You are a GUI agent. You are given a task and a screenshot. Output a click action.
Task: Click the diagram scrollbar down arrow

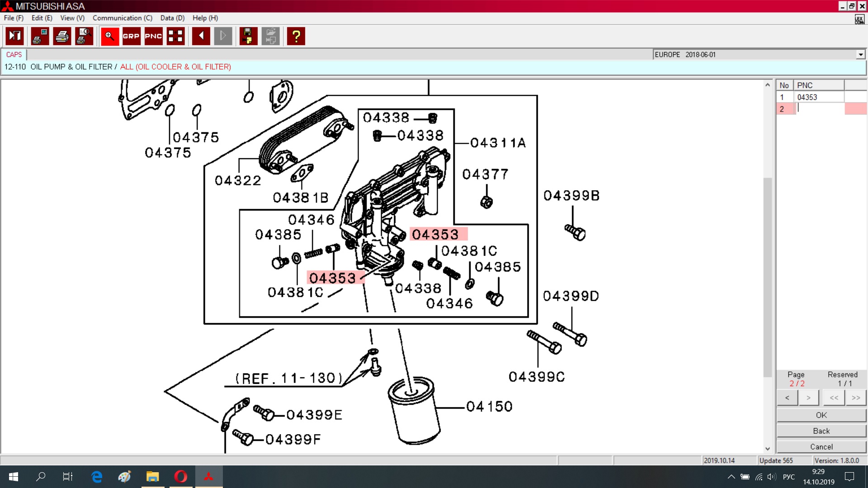[x=768, y=449]
